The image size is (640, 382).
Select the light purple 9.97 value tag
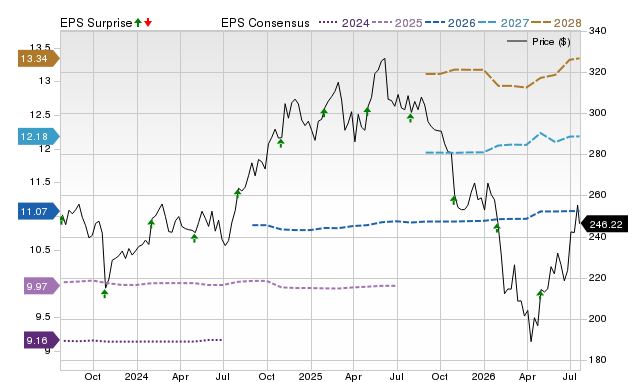(x=41, y=286)
